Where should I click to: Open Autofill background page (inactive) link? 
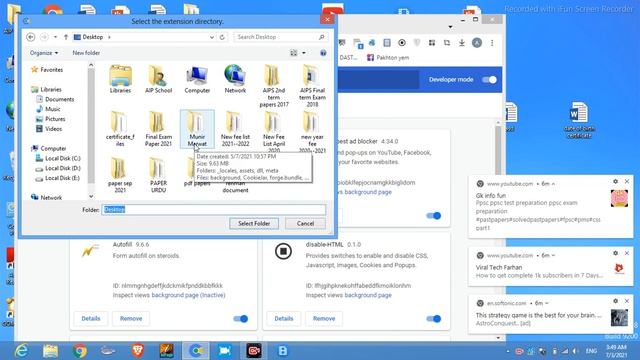click(188, 295)
